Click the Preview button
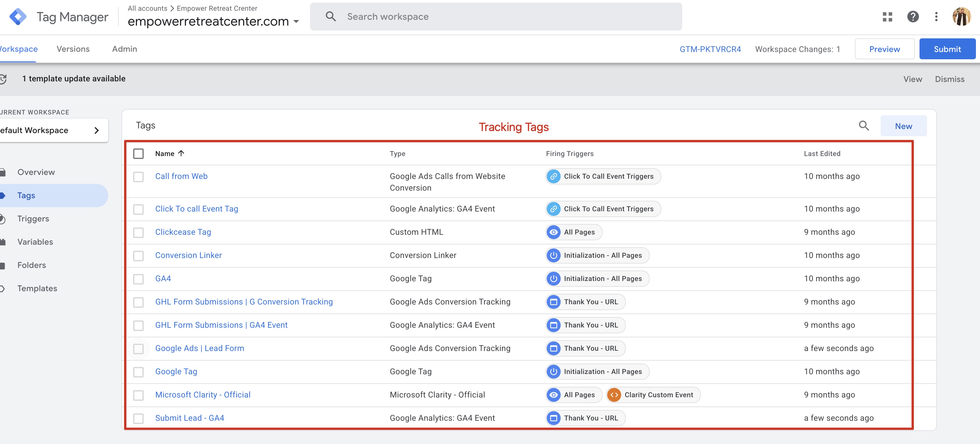The image size is (980, 444). (x=885, y=49)
